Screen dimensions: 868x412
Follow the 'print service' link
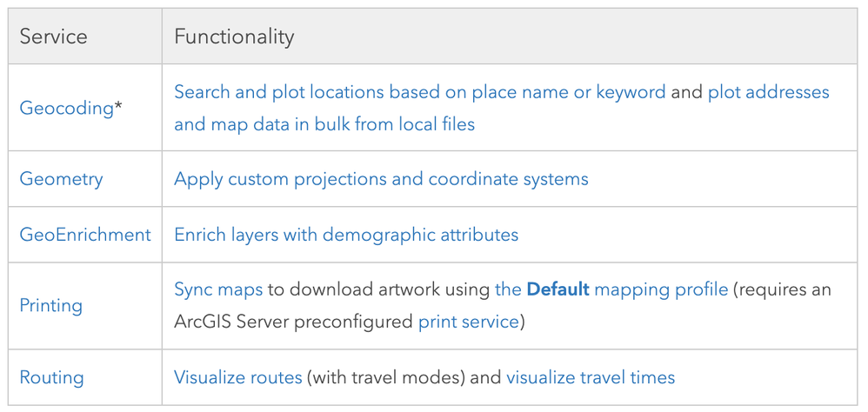coord(468,322)
